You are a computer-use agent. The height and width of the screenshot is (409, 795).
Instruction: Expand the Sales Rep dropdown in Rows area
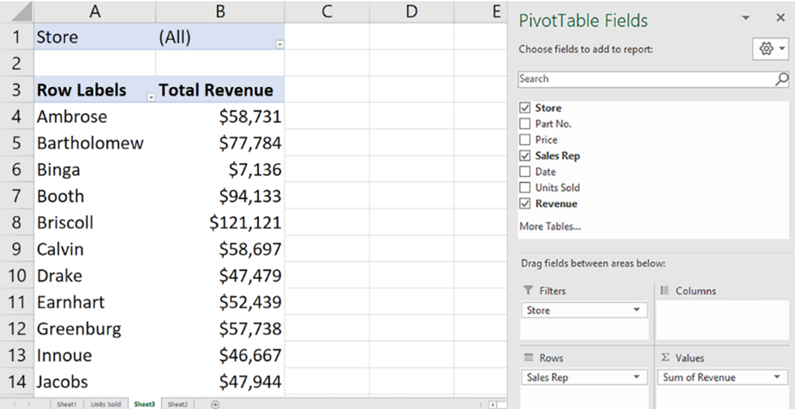[x=638, y=377]
